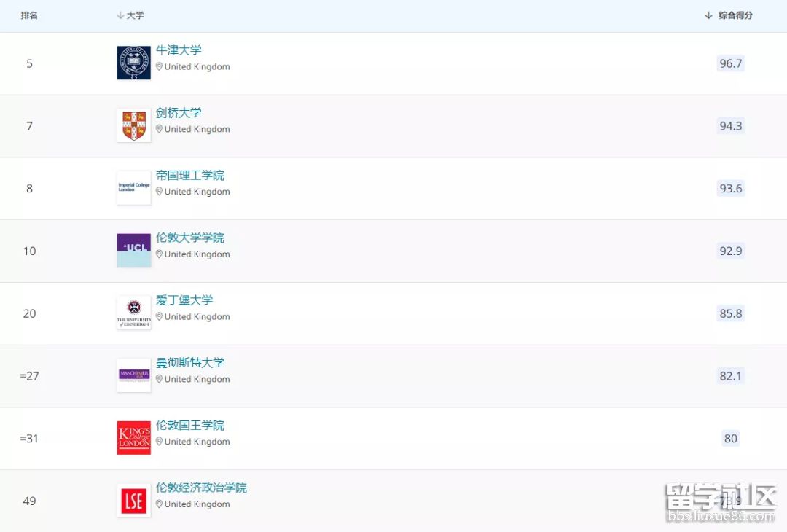
Task: Sort by 大学 column header
Action: pos(131,15)
